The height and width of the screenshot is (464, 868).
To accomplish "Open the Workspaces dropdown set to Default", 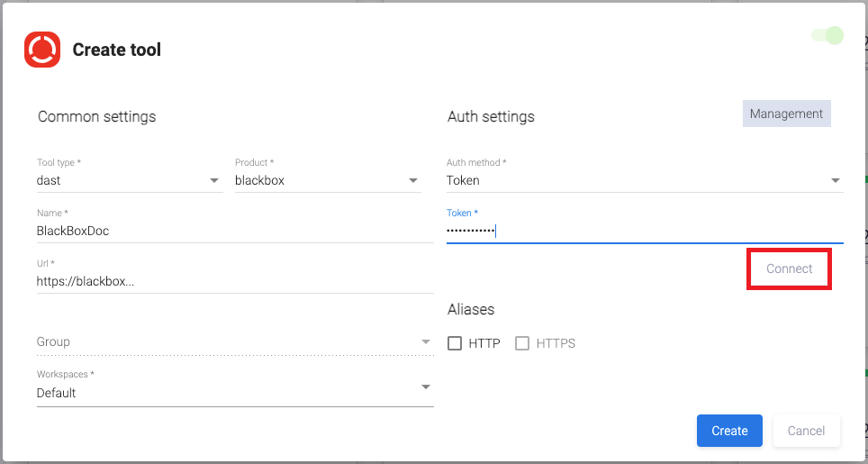I will click(x=234, y=393).
